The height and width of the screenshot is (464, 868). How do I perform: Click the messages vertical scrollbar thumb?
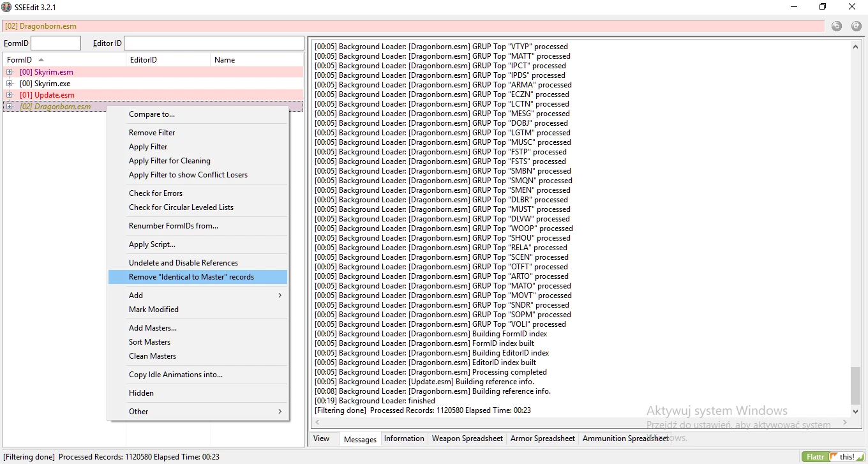(856, 386)
